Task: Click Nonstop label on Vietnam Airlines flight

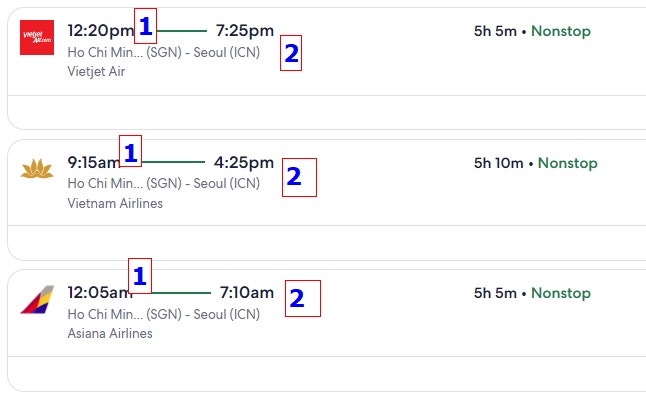Action: [x=568, y=163]
